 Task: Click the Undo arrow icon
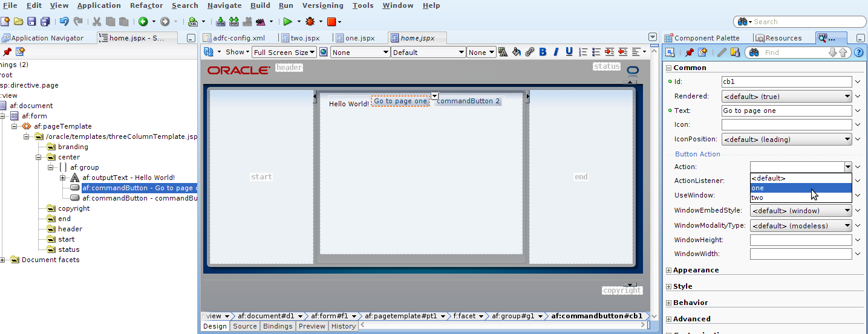pyautogui.click(x=64, y=22)
